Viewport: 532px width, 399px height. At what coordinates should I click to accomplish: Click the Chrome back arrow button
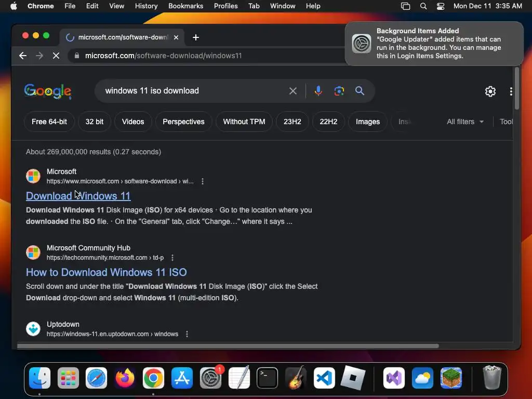click(x=23, y=56)
